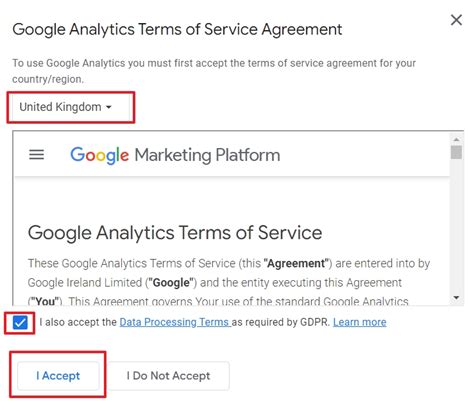
Task: Click the gray scrollbar thumb in terms pane
Action: pyautogui.click(x=456, y=152)
